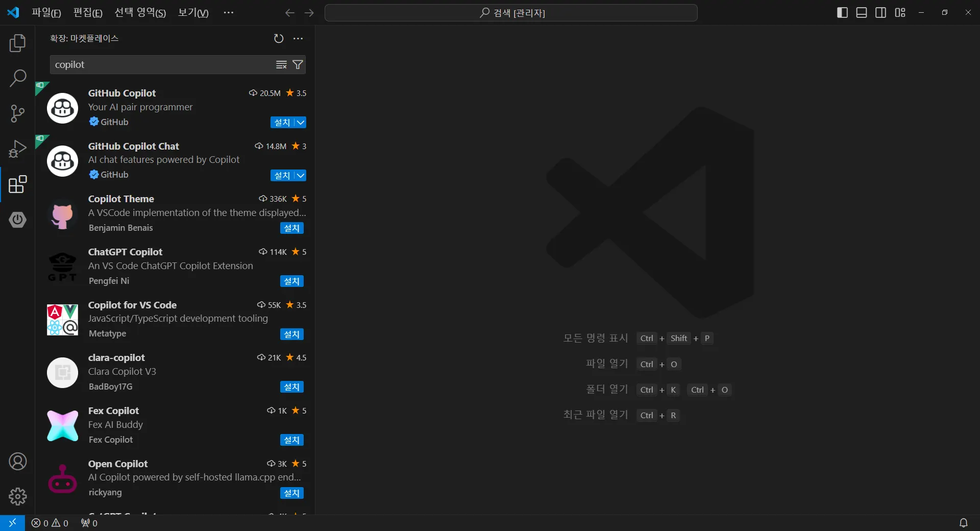
Task: Click the Fex Copilot 1K install count
Action: (277, 411)
